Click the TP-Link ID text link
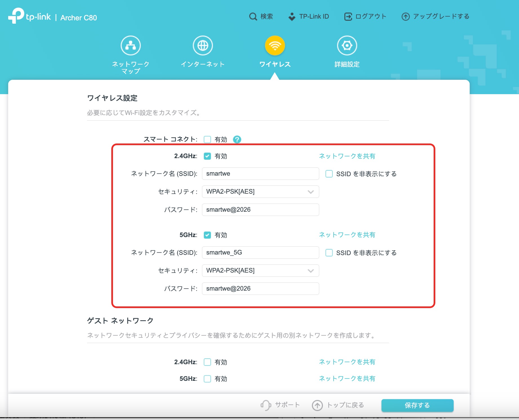519x420 pixels. [314, 17]
